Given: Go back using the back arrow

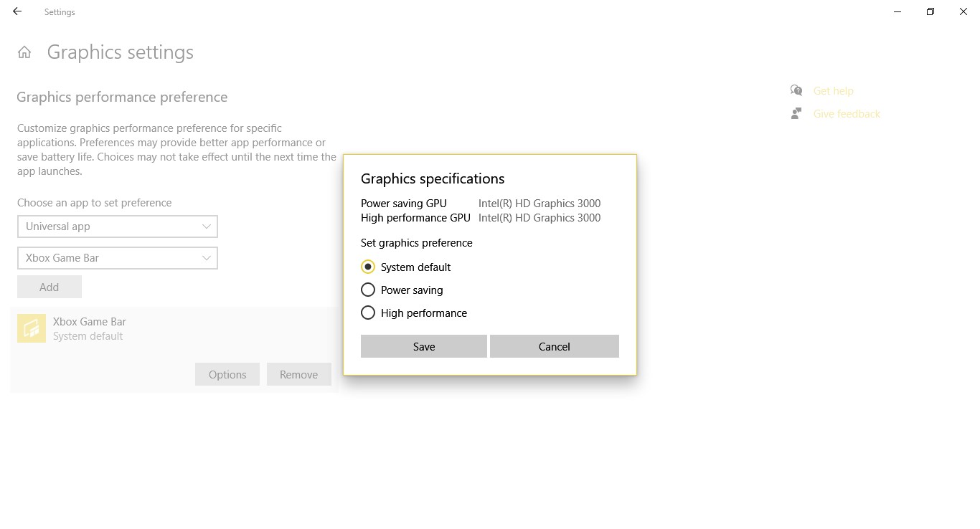Looking at the screenshot, I should [17, 11].
